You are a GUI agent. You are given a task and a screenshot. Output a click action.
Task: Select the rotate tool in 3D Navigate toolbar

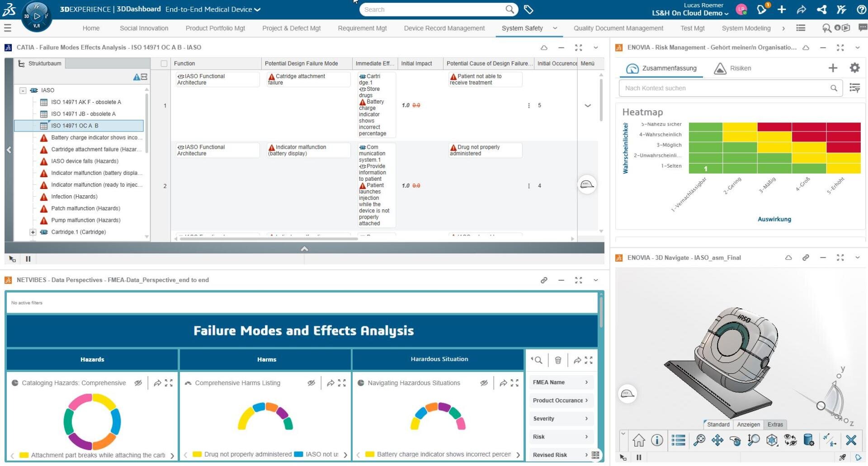click(x=736, y=440)
